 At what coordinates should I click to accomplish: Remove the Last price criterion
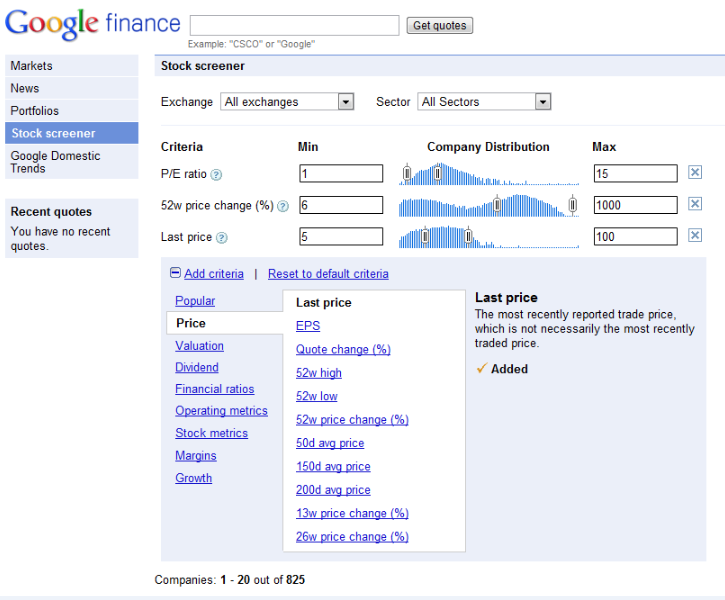click(x=694, y=235)
